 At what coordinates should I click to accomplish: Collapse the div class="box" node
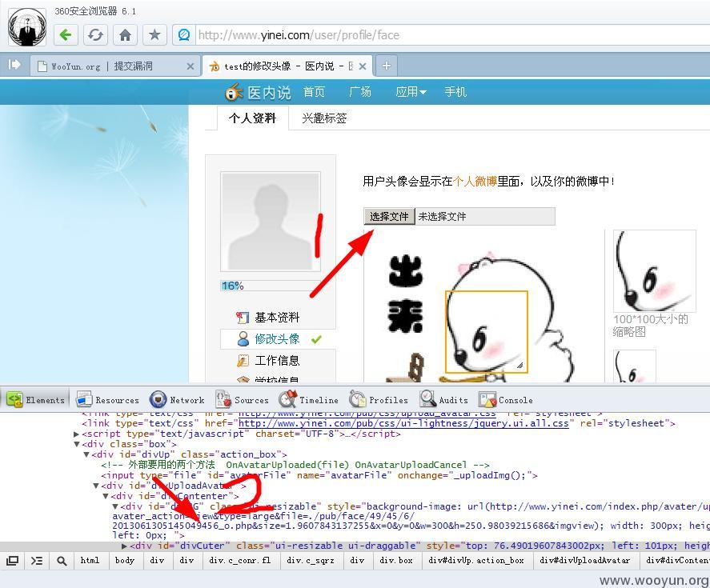(x=77, y=444)
